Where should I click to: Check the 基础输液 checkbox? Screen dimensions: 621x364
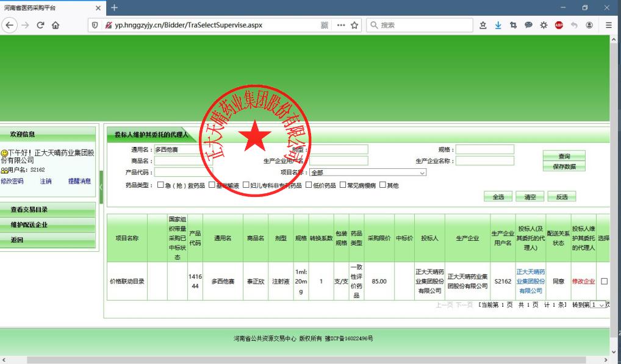[212, 185]
